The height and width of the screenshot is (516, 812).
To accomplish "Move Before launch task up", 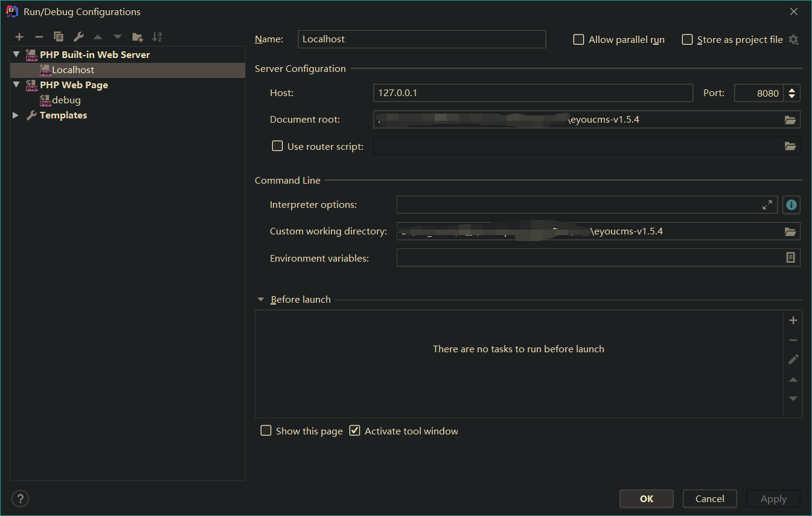I will tap(793, 379).
